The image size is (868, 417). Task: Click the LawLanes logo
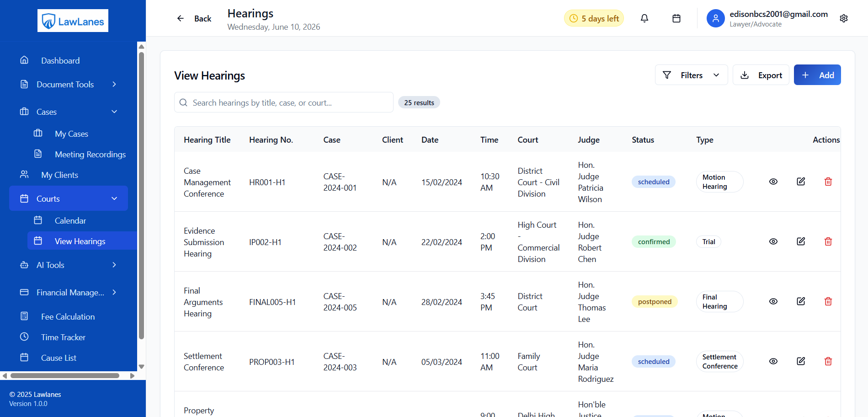click(73, 21)
